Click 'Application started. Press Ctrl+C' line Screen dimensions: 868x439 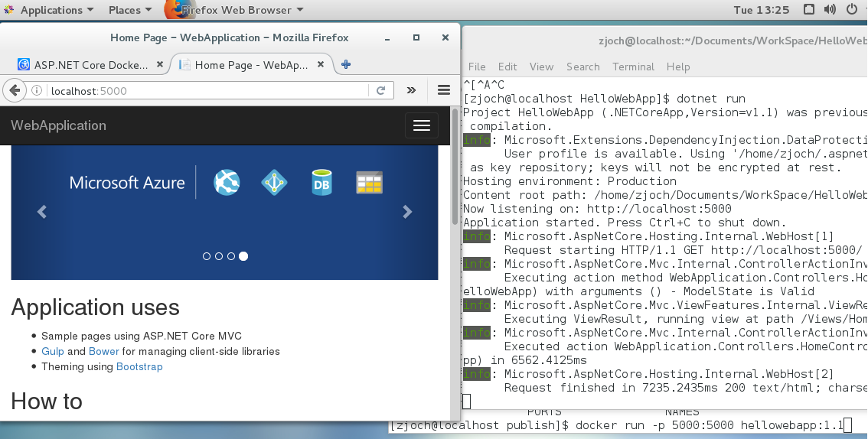click(625, 223)
